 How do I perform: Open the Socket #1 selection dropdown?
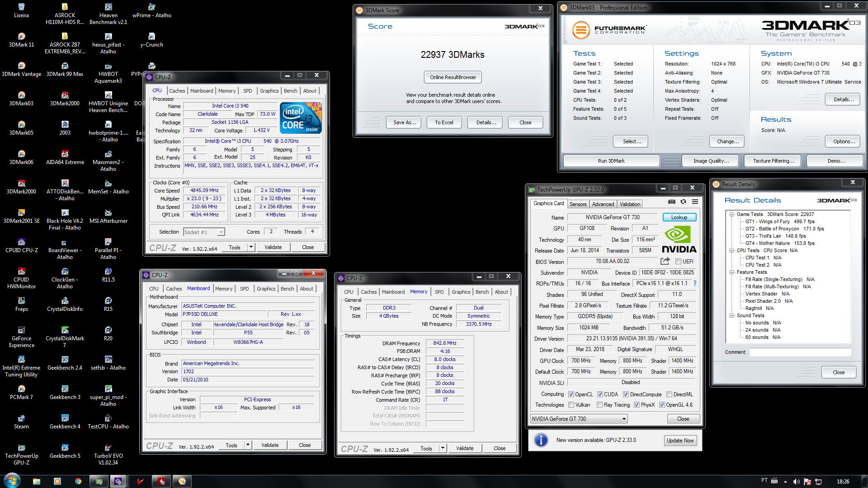click(x=204, y=232)
